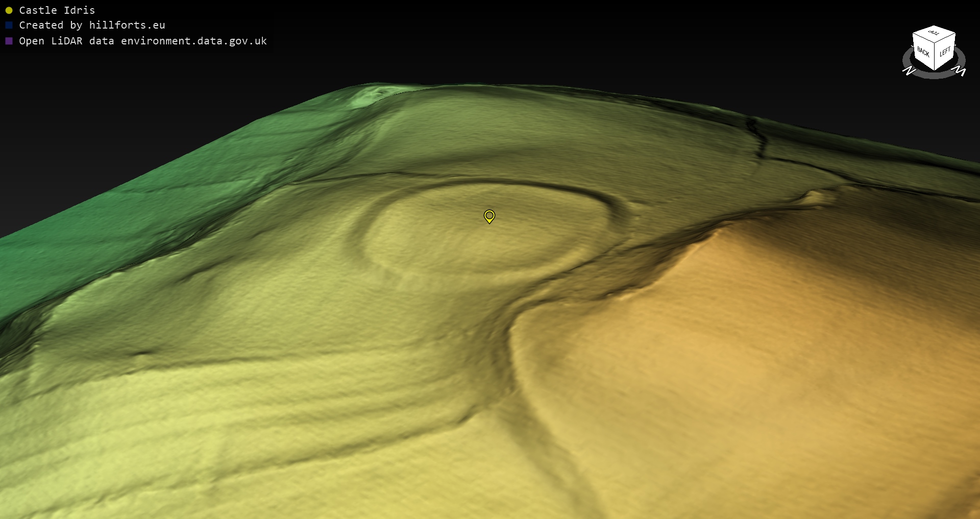Click the LEFT face of the view cube
The width and height of the screenshot is (980, 519).
point(945,52)
